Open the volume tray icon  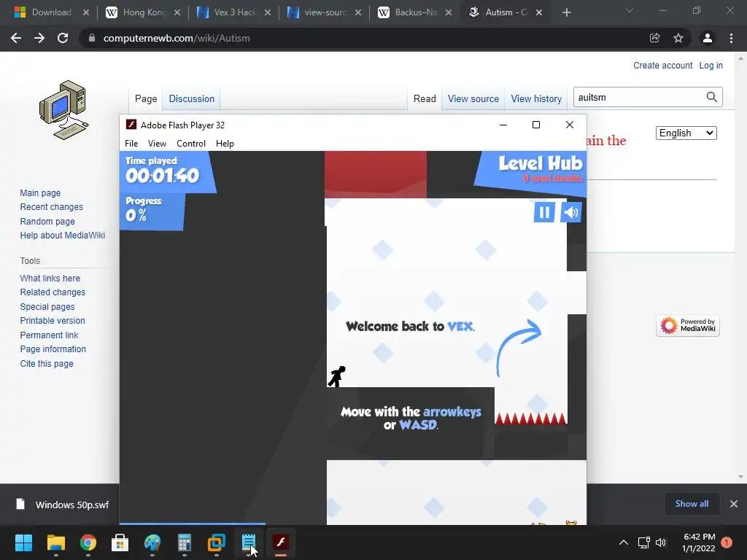[x=661, y=542]
